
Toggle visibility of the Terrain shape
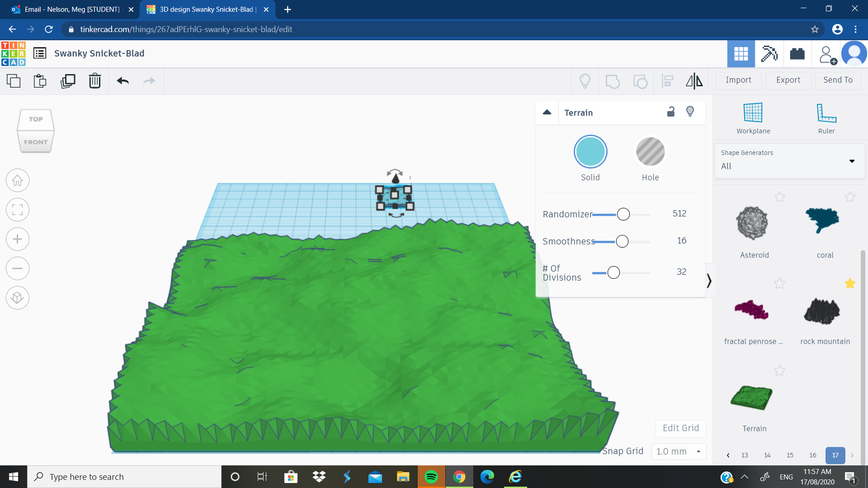[690, 112]
